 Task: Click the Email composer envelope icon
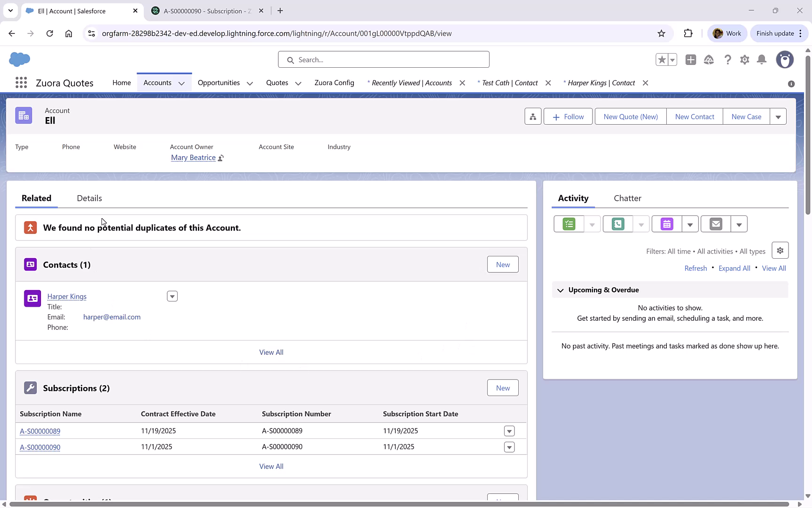[x=715, y=224]
